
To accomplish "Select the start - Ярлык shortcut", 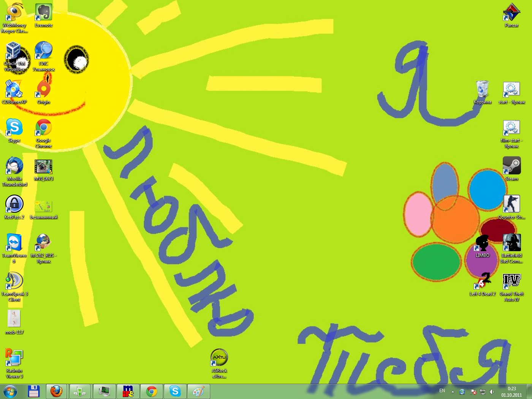I will (x=511, y=92).
